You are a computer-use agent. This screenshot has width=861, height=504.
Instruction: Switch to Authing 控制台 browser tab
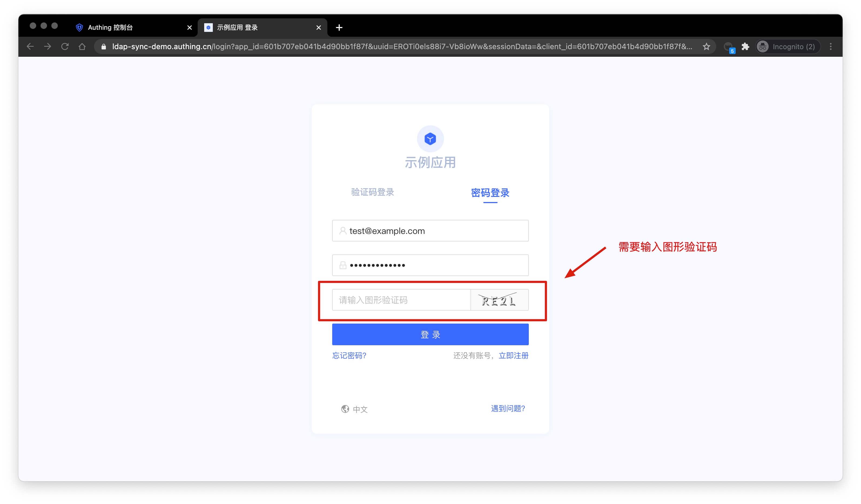tap(110, 27)
